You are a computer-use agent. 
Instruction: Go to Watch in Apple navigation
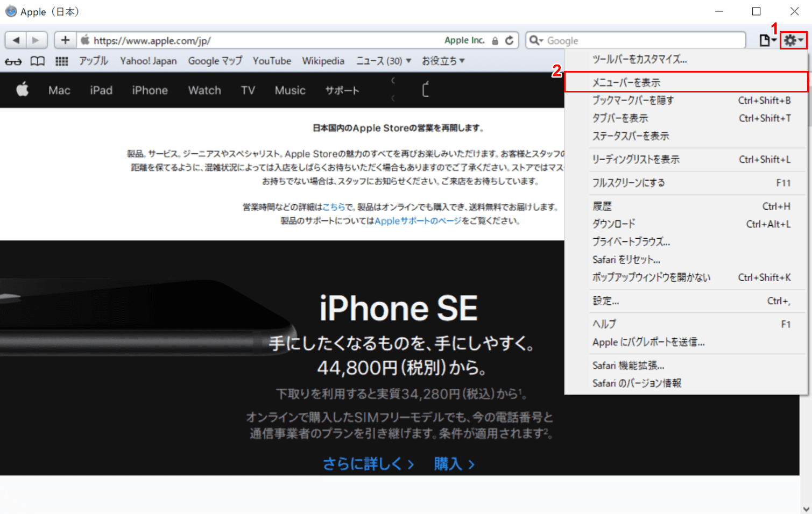pos(204,90)
